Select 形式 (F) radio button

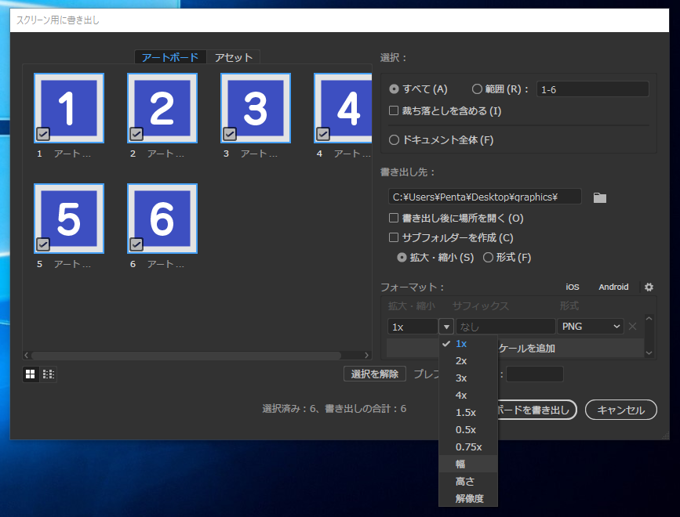click(488, 258)
